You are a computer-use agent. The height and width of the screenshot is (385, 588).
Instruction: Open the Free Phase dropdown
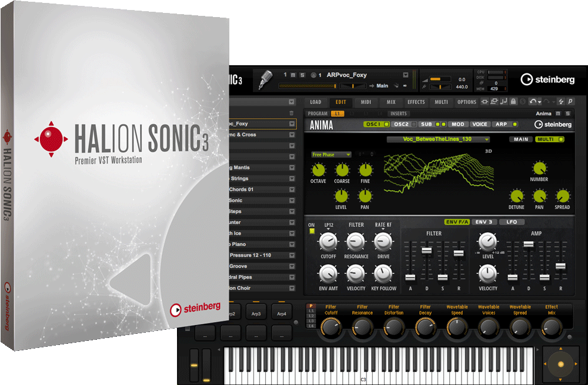click(331, 155)
